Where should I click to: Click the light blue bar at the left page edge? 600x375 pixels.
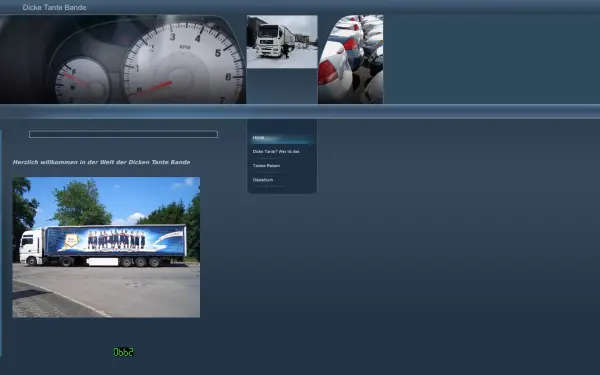pos(1,243)
